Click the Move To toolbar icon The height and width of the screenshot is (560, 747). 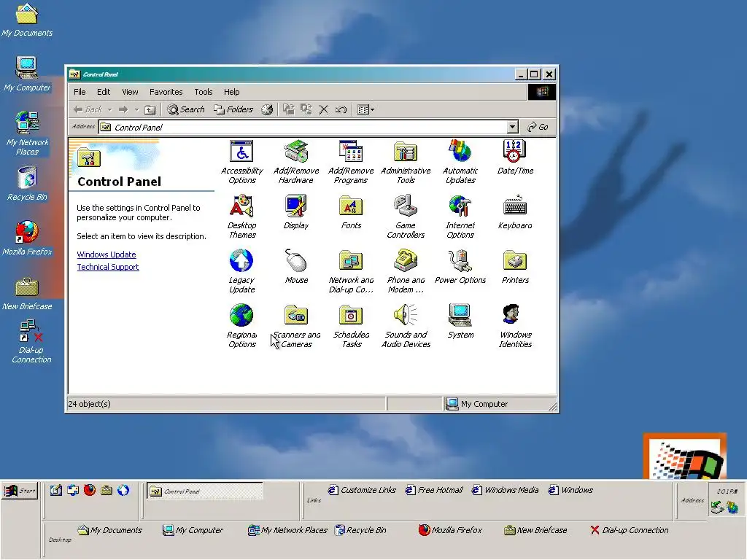289,109
